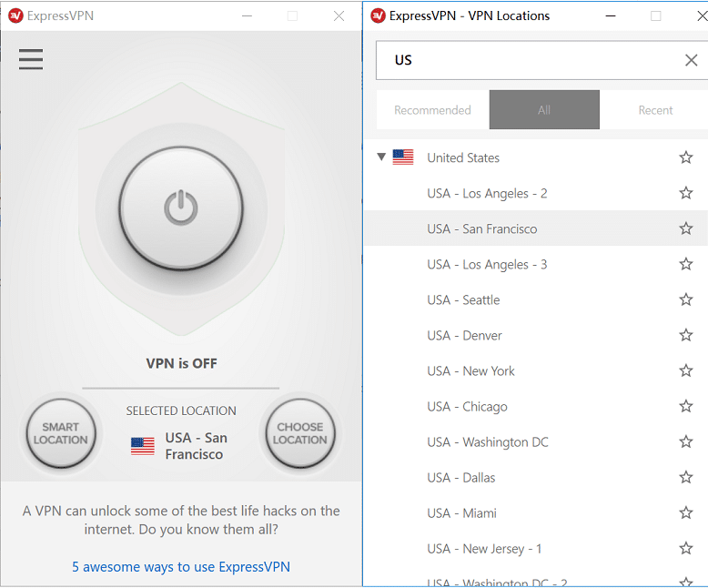Viewport: 708px width, 588px height.
Task: Select USA - Los Angeles - 3
Action: click(536, 264)
